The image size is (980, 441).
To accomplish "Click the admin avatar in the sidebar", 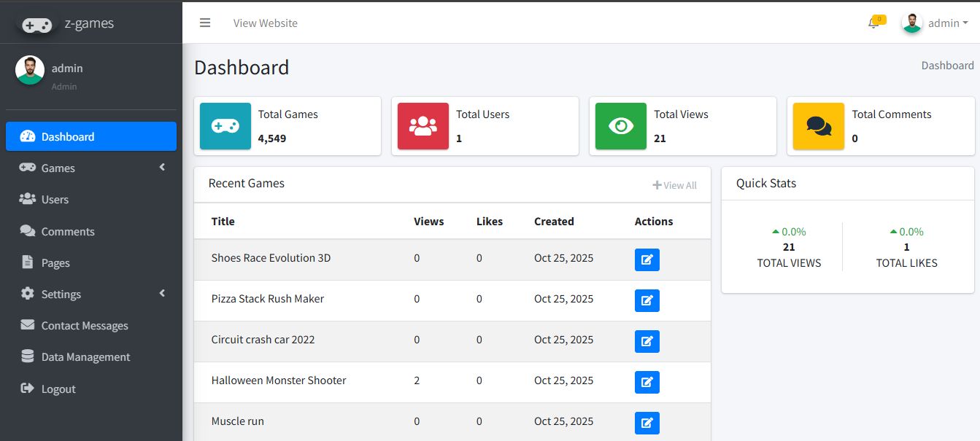I will [30, 70].
